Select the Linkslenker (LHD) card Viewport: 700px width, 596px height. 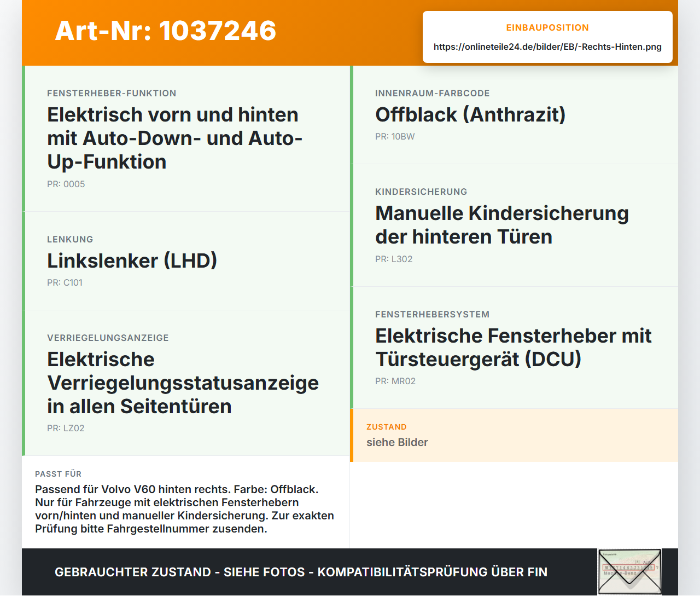(x=186, y=261)
